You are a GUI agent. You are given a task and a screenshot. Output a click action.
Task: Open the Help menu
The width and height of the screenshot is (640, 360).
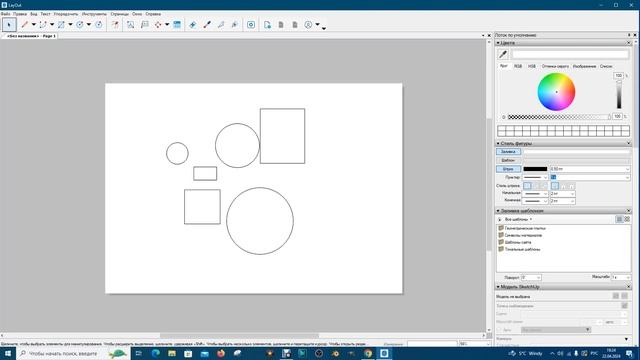click(x=153, y=14)
